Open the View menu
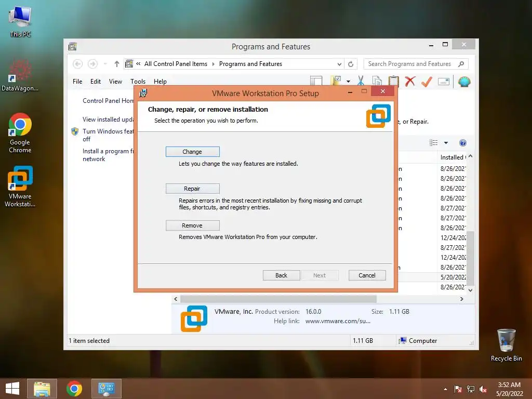This screenshot has width=532, height=399. click(115, 82)
